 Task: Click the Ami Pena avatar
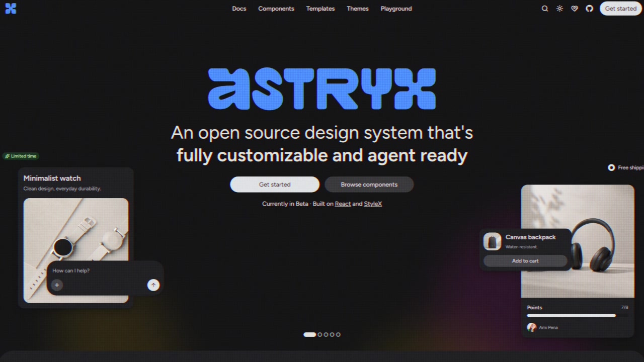click(532, 327)
